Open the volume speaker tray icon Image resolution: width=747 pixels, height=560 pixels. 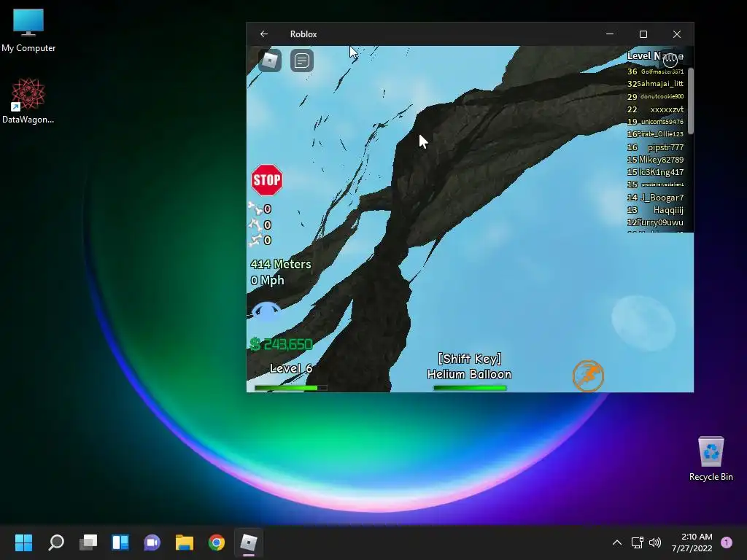pyautogui.click(x=655, y=542)
